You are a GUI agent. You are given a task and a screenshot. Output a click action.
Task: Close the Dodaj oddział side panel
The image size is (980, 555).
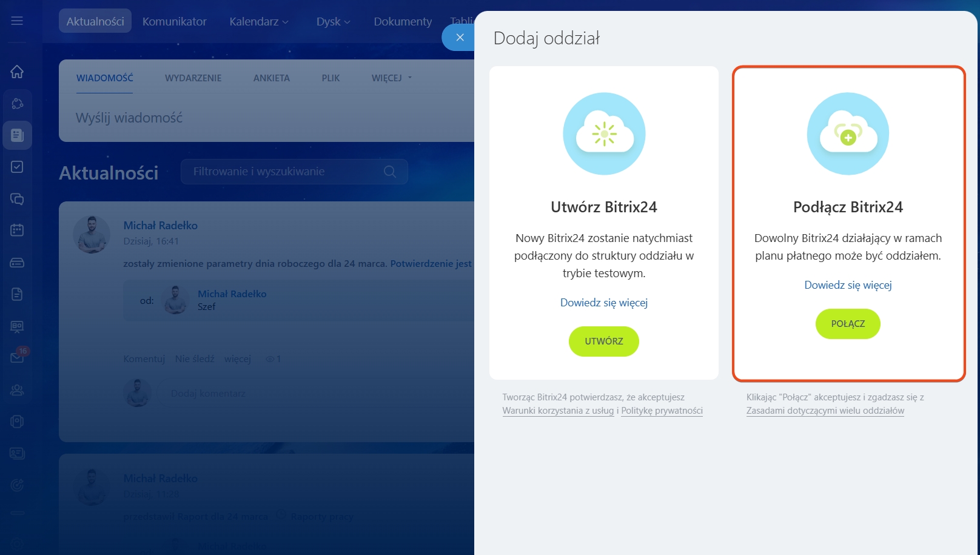pos(460,38)
